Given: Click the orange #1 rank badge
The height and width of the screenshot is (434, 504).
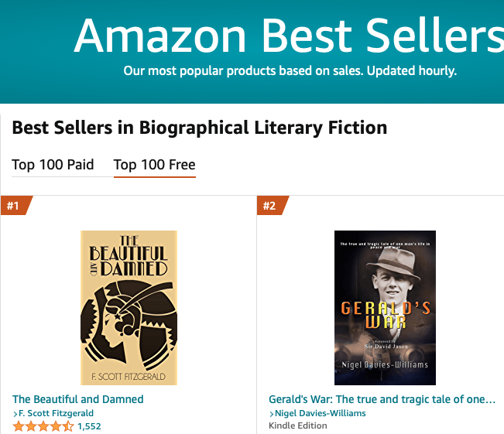Looking at the screenshot, I should coord(16,205).
